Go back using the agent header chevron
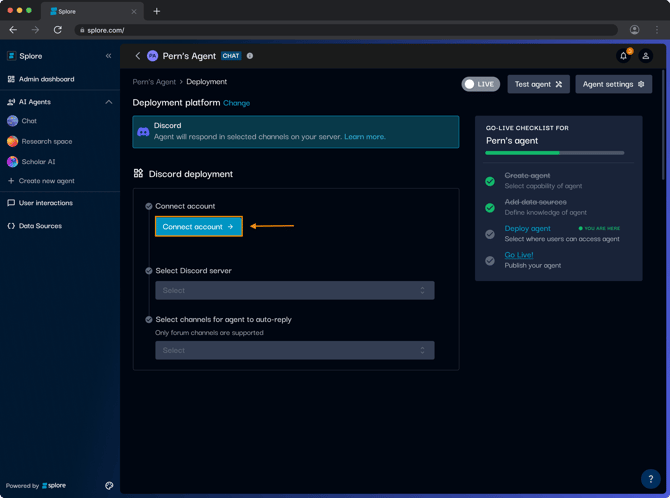Image resolution: width=670 pixels, height=498 pixels. pos(138,56)
